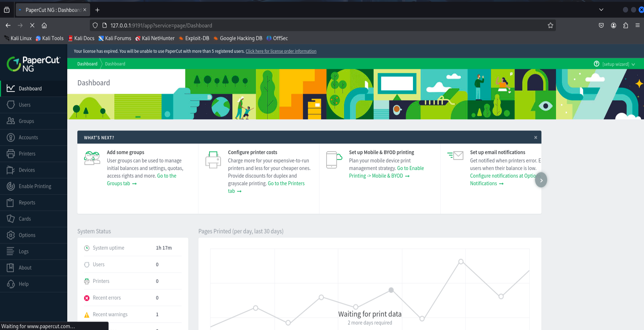Image resolution: width=644 pixels, height=330 pixels.
Task: Open the OffSec bookmark
Action: [x=277, y=38]
